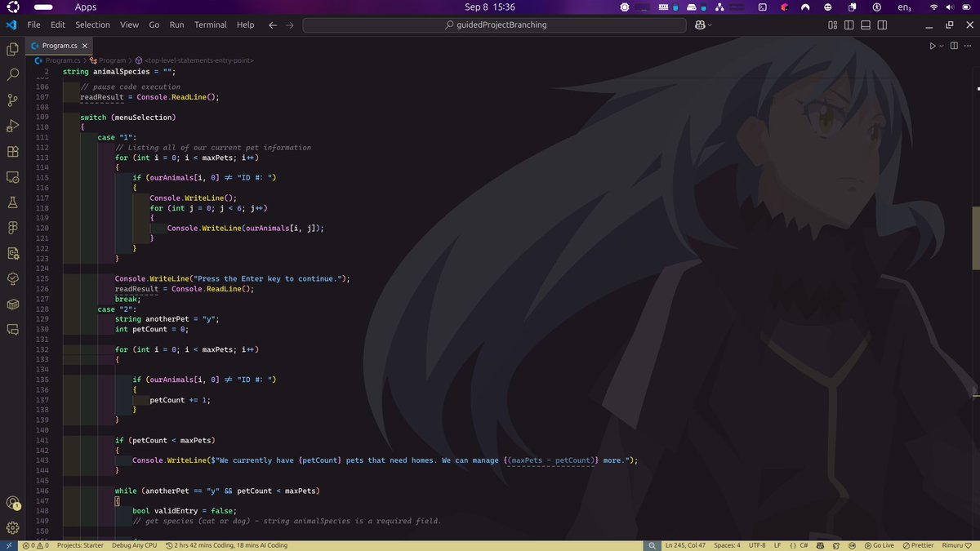Click the coding time tracker in status bar
This screenshot has height=551, width=980.
[x=227, y=544]
